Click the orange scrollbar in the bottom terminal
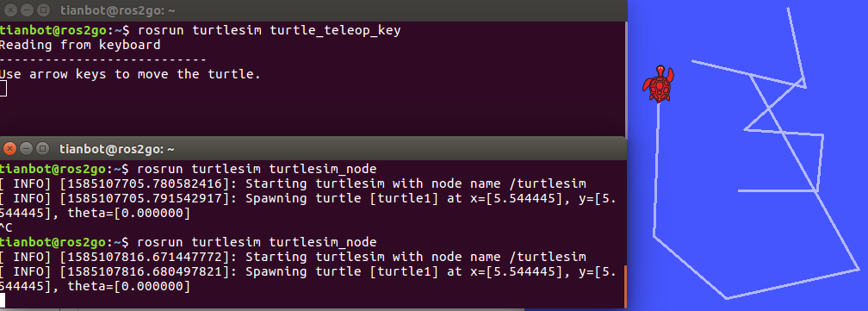 coord(624,285)
